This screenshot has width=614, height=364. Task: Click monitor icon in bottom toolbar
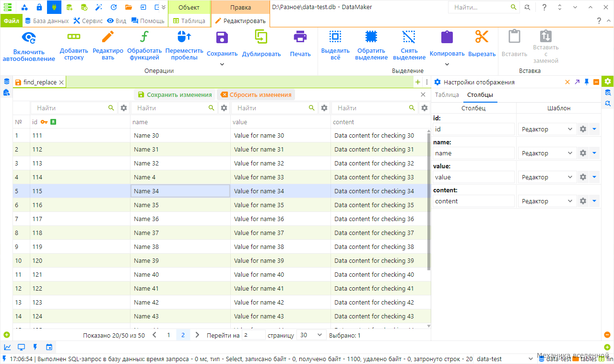pos(22,347)
